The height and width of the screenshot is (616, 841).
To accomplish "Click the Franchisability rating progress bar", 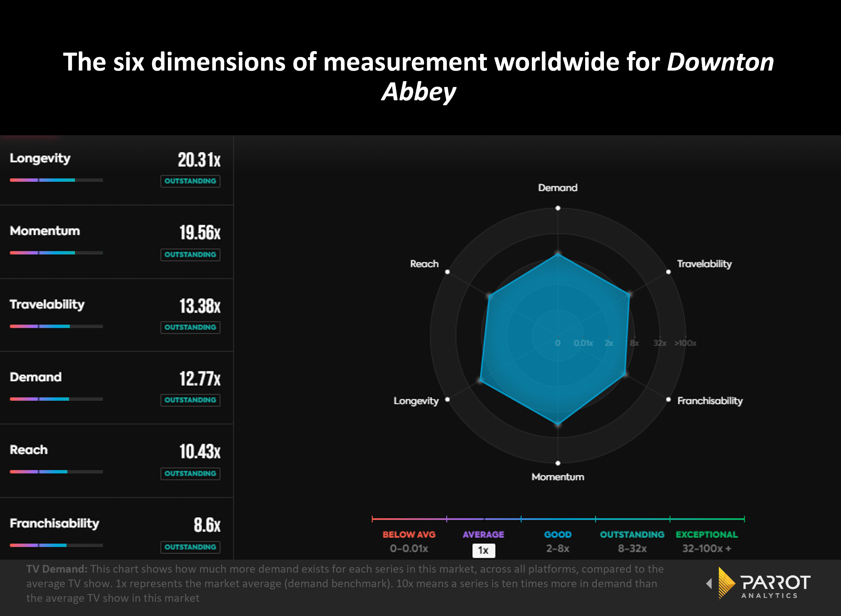I will [x=56, y=545].
